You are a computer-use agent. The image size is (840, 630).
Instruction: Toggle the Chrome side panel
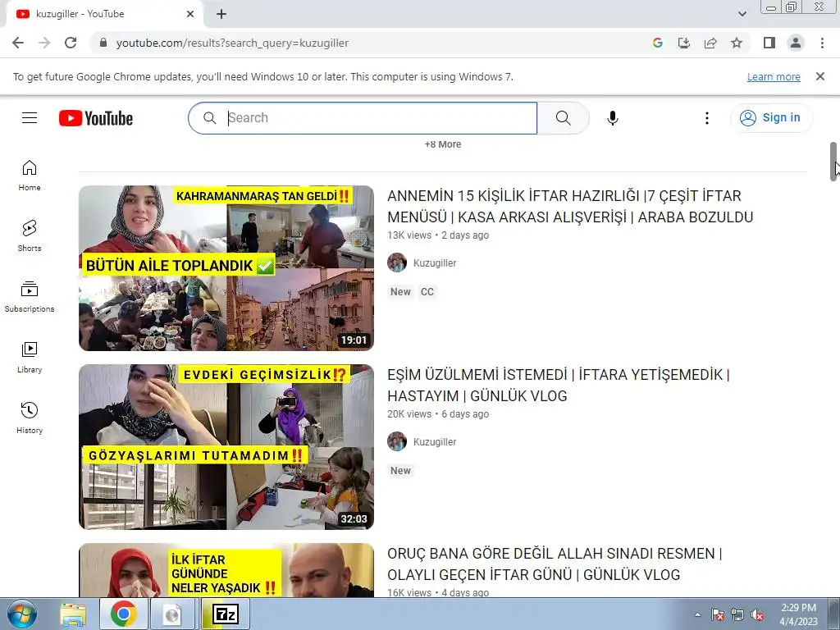coord(769,43)
